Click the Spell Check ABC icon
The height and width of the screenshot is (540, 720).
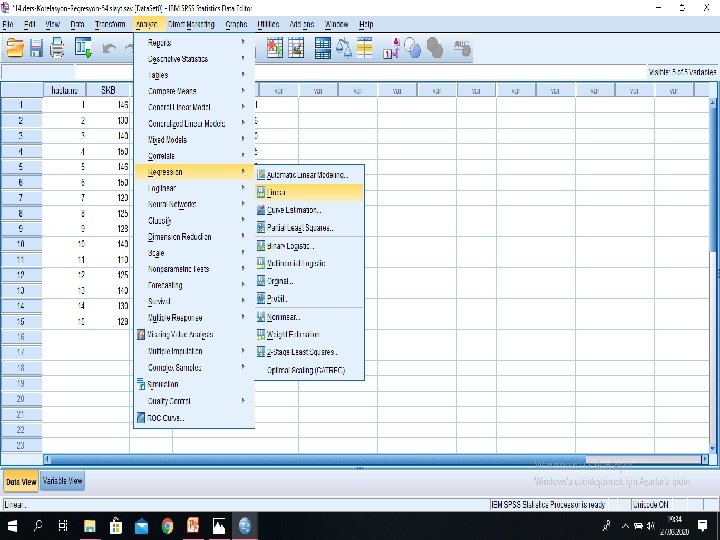point(462,48)
